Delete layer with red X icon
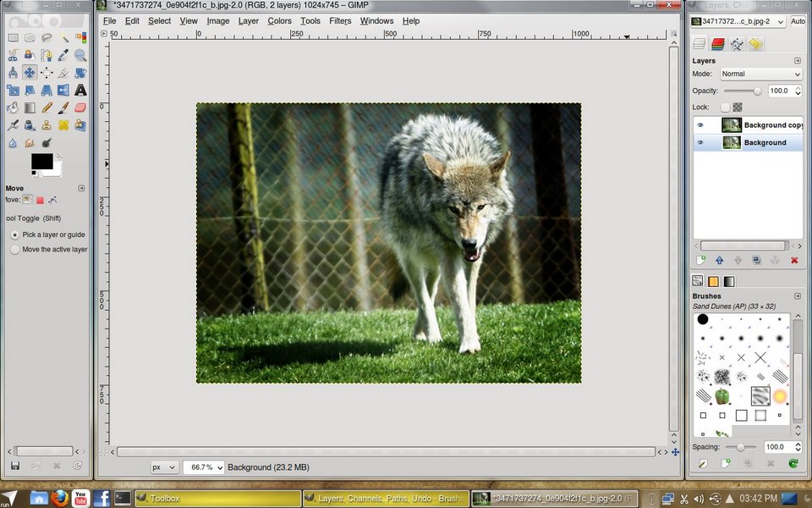This screenshot has width=812, height=508. 794,260
